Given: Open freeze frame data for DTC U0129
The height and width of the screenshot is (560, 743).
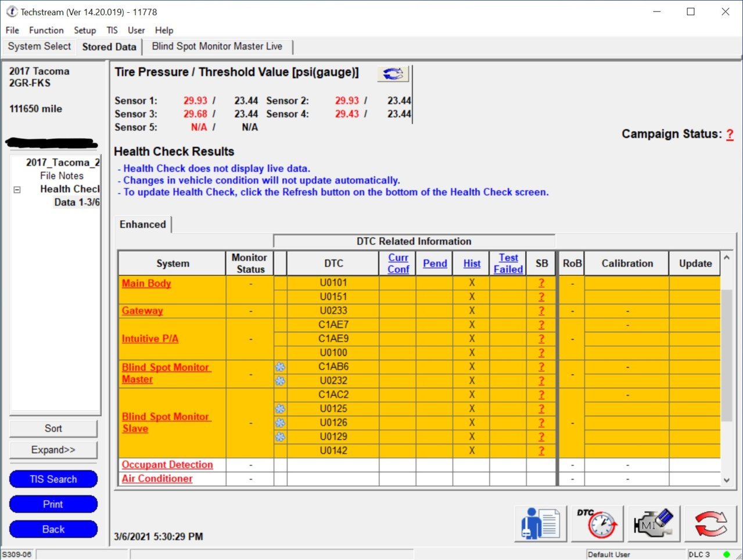Looking at the screenshot, I should 280,436.
